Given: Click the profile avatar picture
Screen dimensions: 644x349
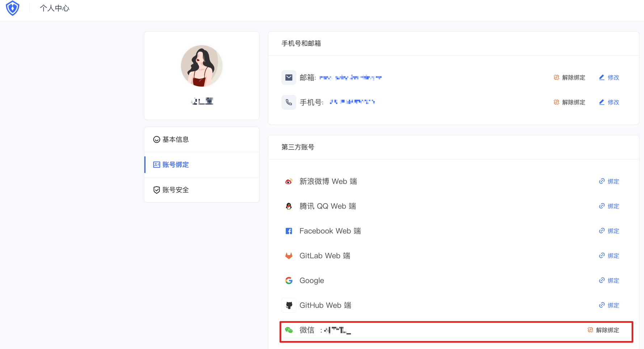Looking at the screenshot, I should pyautogui.click(x=202, y=66).
